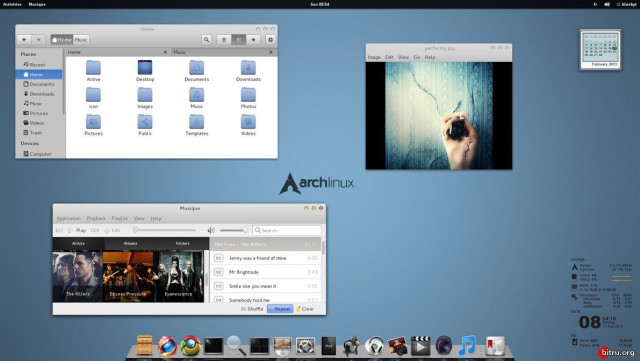The image size is (640, 361).
Task: Switch file manager to list view
Action: point(224,40)
